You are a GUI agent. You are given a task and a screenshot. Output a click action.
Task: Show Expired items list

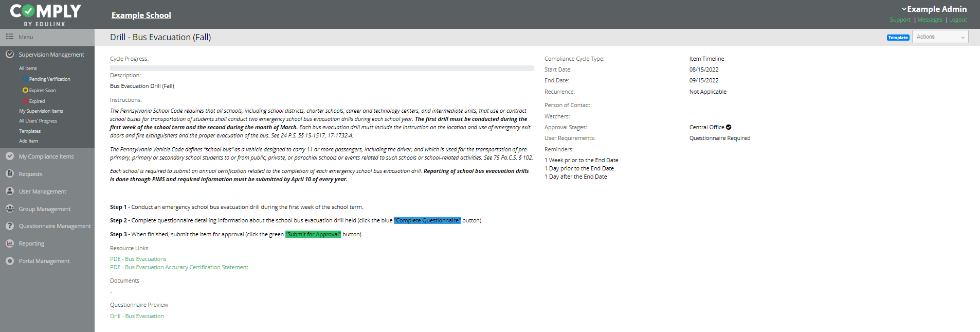(37, 101)
